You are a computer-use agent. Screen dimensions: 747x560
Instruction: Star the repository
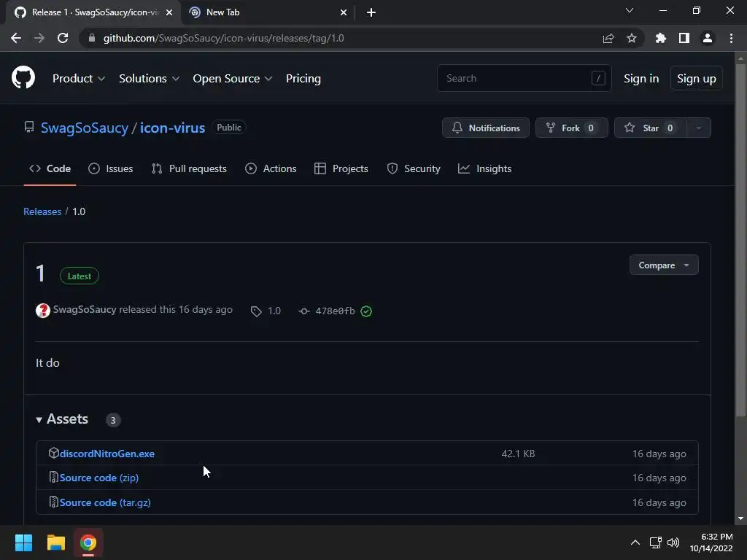click(650, 128)
